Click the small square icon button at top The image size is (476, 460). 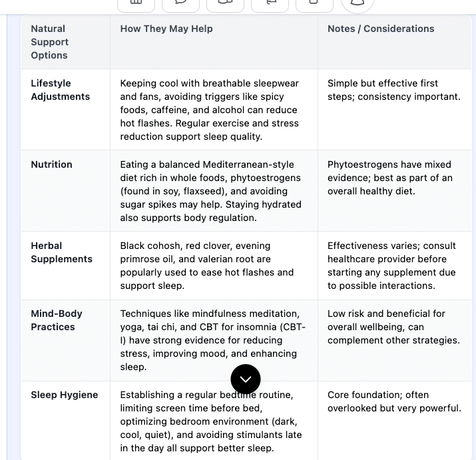[314, 3]
